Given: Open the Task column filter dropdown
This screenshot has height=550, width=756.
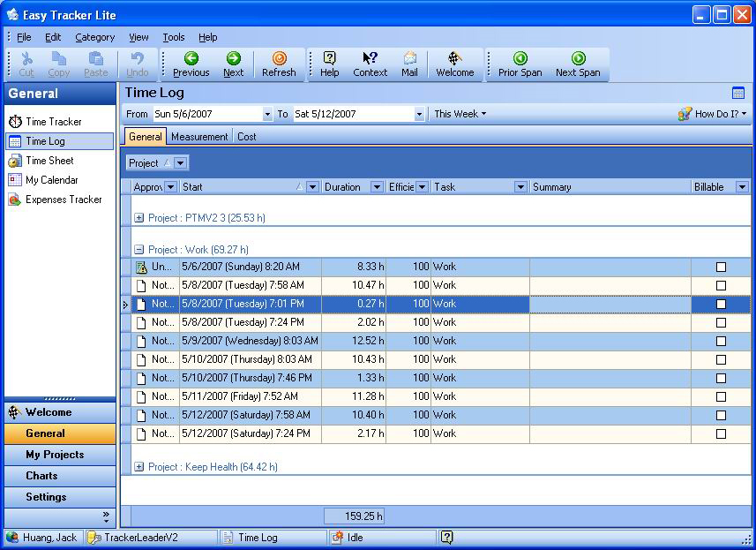Looking at the screenshot, I should (520, 187).
